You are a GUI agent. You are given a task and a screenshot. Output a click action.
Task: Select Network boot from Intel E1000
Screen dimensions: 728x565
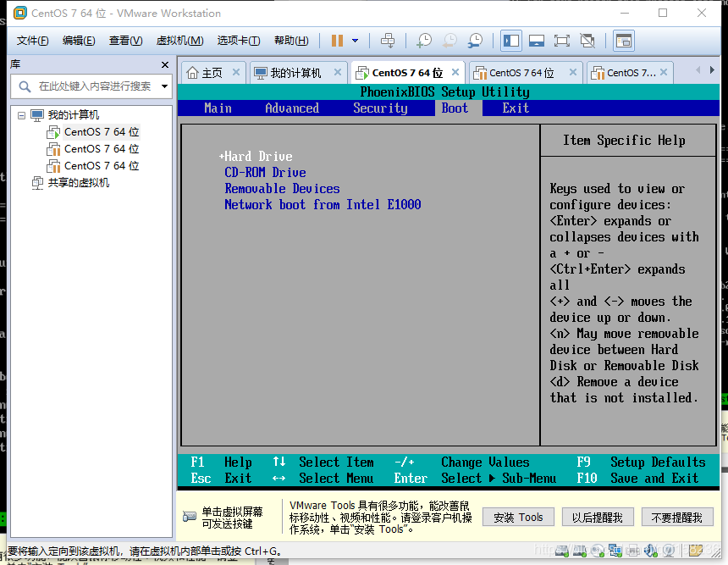pyautogui.click(x=323, y=204)
